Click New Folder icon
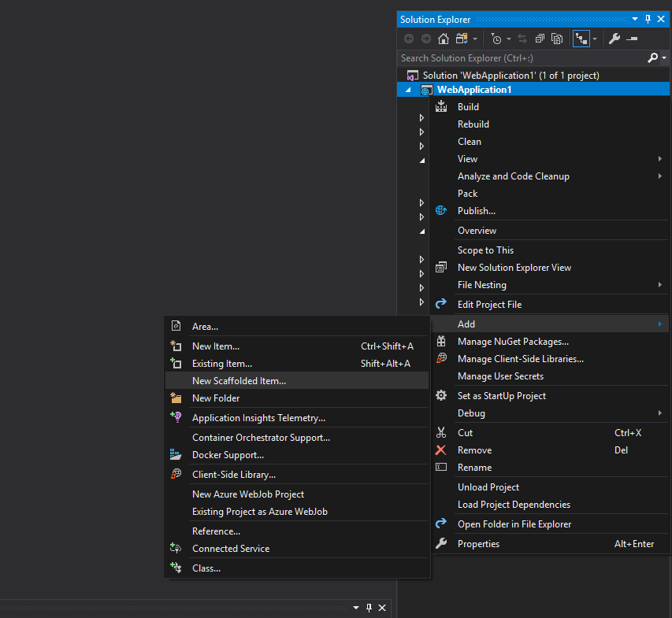The width and height of the screenshot is (672, 618). point(176,398)
